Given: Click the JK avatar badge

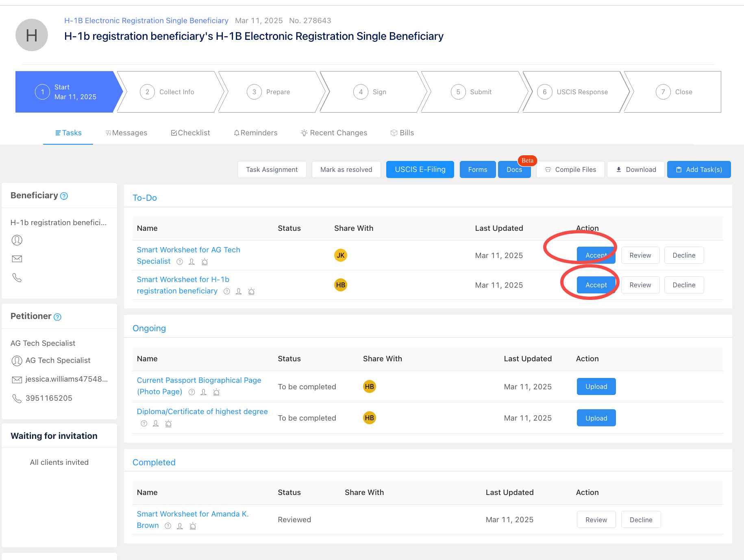Looking at the screenshot, I should click(x=340, y=255).
